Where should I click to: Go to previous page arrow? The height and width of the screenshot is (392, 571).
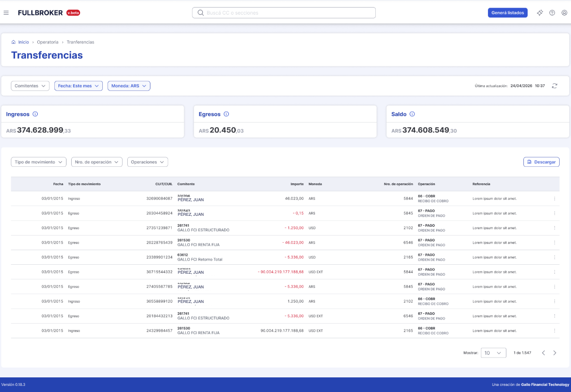(543, 353)
